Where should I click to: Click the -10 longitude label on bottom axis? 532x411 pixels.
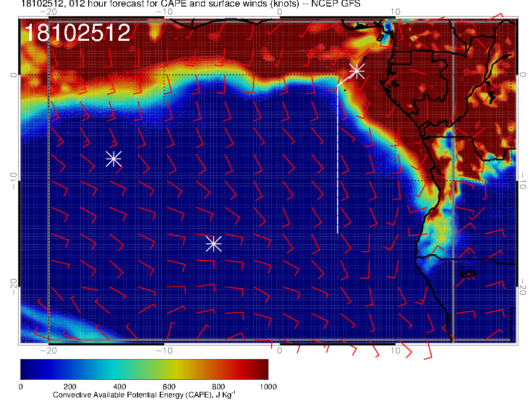(164, 350)
